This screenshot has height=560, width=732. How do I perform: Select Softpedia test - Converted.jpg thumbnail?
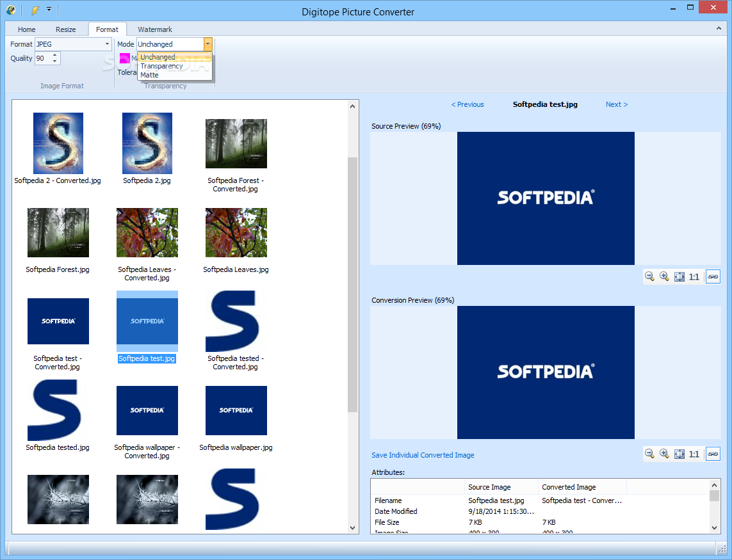58,321
